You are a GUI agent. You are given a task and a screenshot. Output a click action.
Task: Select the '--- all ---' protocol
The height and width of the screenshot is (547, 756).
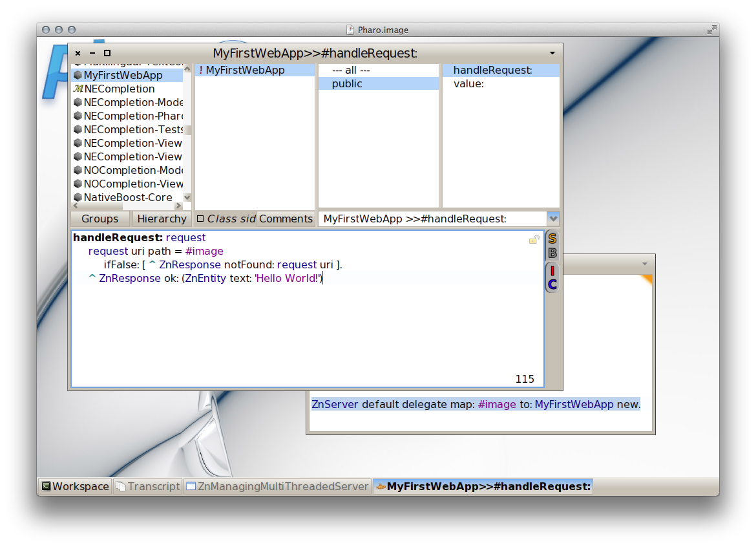(x=379, y=70)
